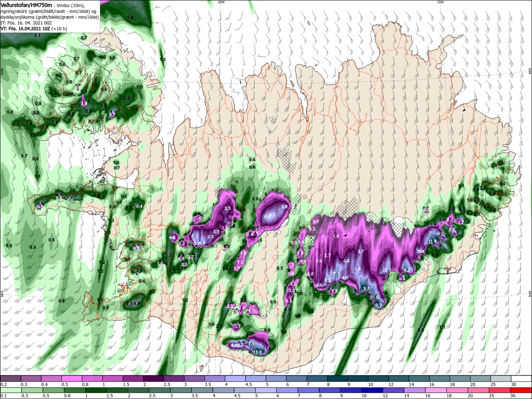Click the 13.8 precipitation value on south coast
The image size is (532, 399).
coord(258,352)
